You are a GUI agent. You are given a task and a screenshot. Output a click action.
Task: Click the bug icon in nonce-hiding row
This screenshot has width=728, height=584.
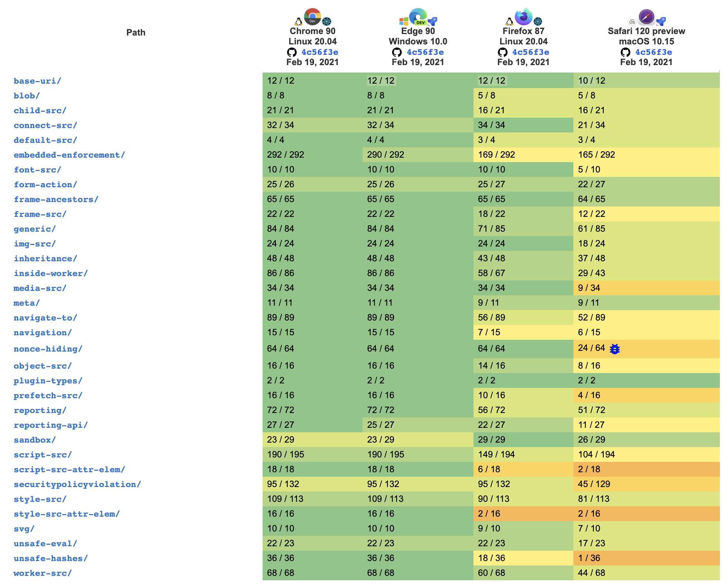point(615,349)
